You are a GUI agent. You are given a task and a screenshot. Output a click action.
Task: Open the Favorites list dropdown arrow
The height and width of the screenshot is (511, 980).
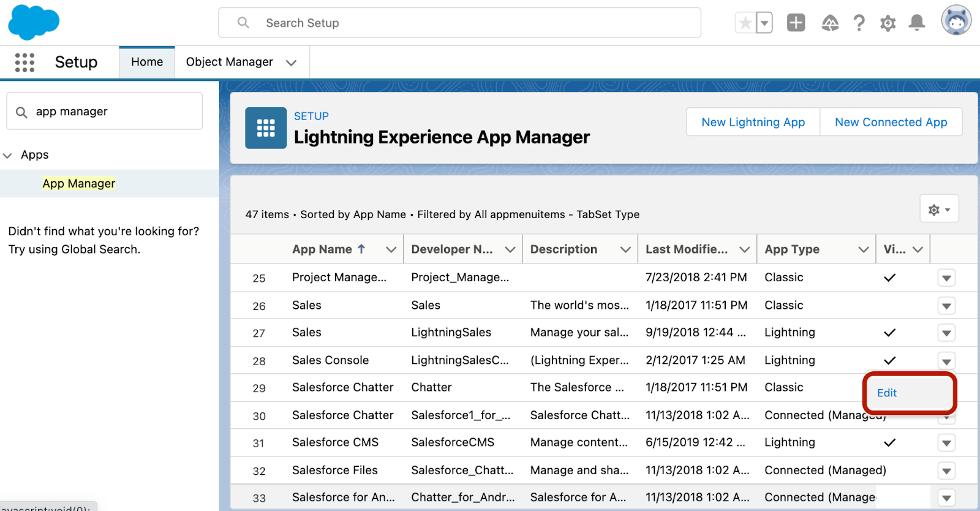coord(764,23)
